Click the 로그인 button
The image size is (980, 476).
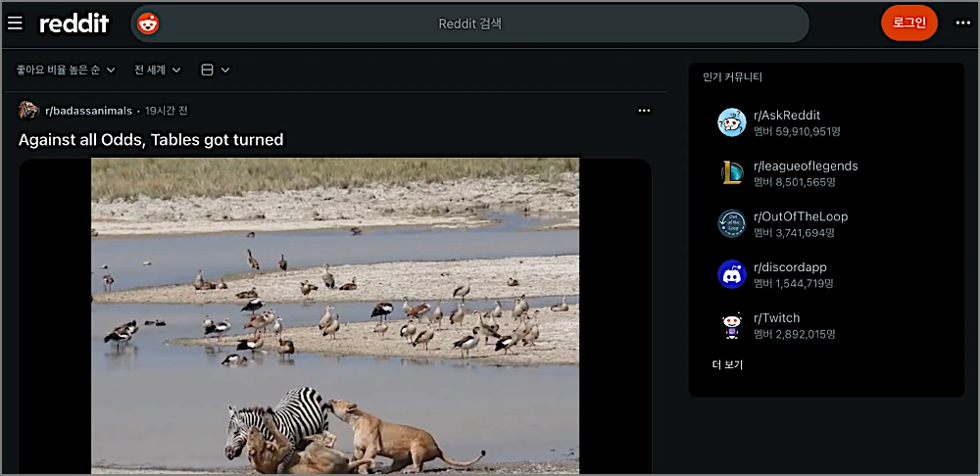tap(908, 24)
